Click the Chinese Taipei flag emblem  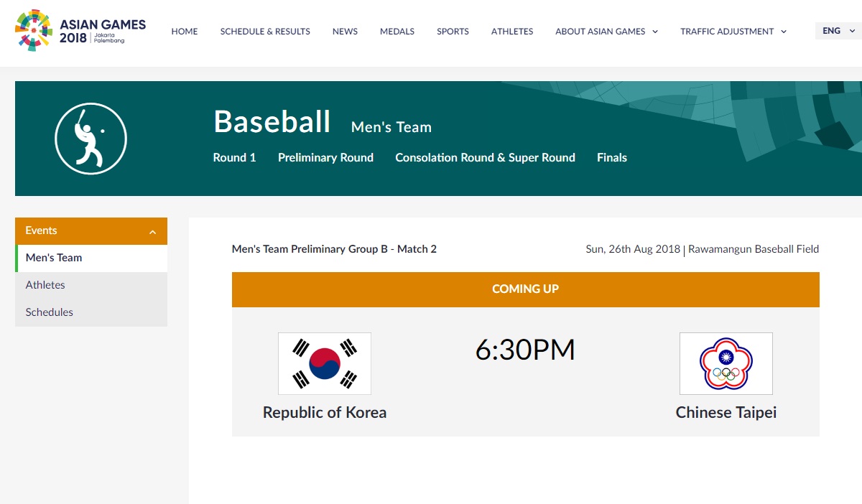[x=726, y=363]
